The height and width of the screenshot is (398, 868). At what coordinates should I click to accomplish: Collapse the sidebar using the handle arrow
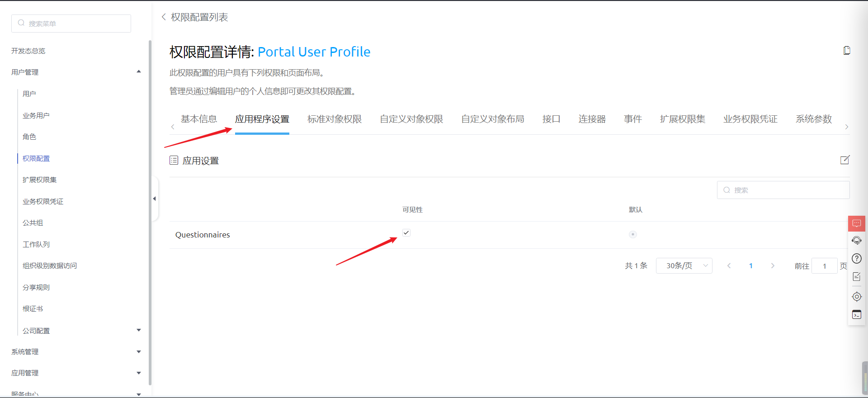155,199
